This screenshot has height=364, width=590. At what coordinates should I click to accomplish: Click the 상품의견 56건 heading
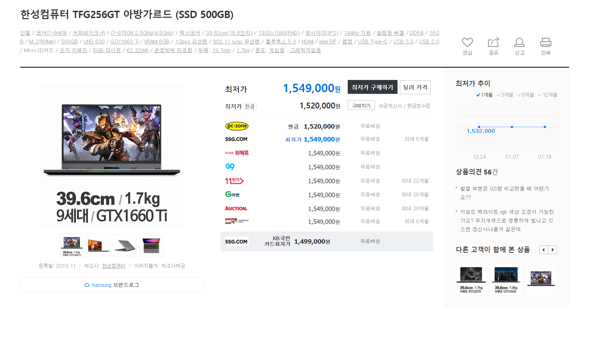click(477, 172)
